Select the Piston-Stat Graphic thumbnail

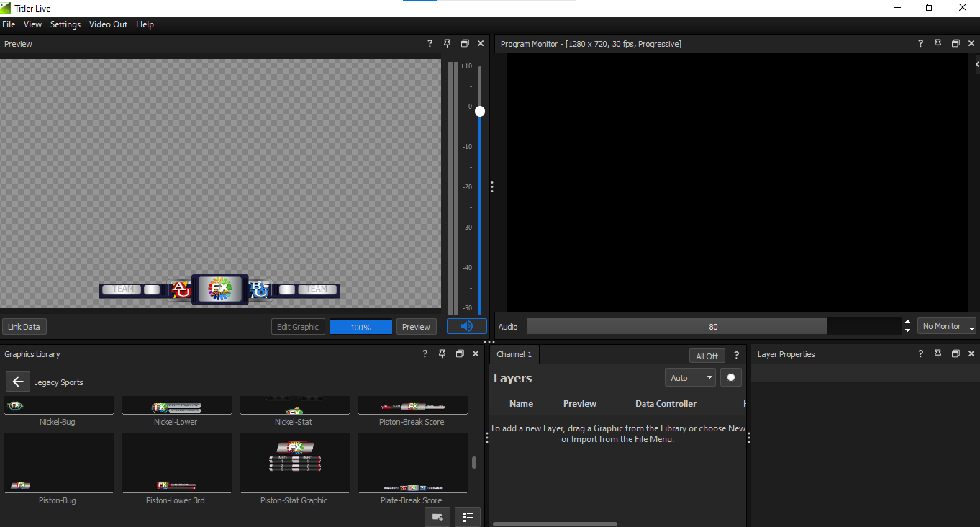click(294, 462)
